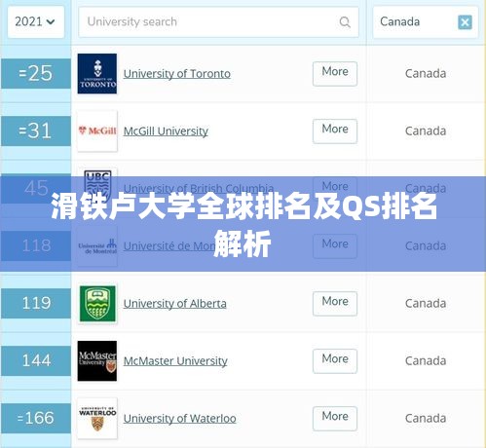Image resolution: width=486 pixels, height=448 pixels.
Task: Click the =166 rank cell
Action: coord(36,419)
